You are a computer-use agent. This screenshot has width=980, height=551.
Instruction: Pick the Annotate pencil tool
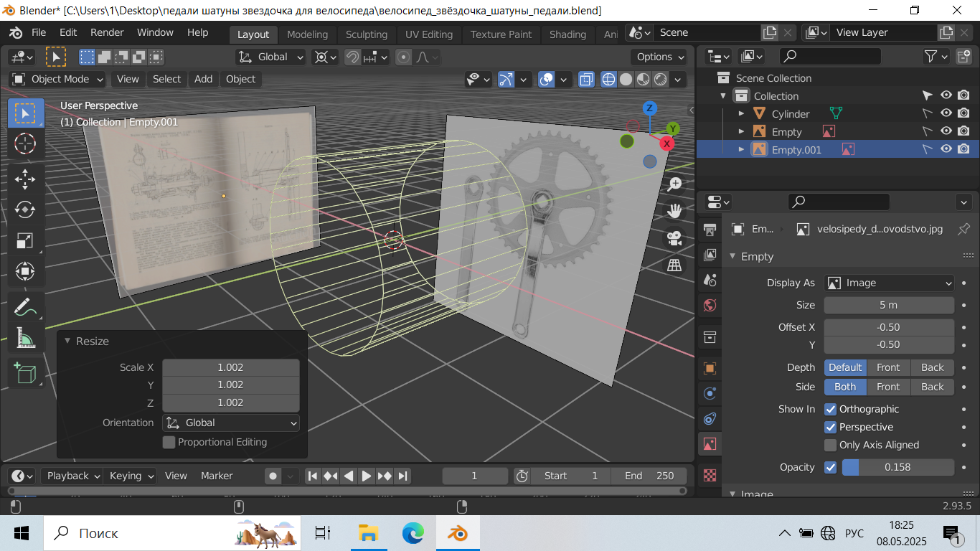25,306
